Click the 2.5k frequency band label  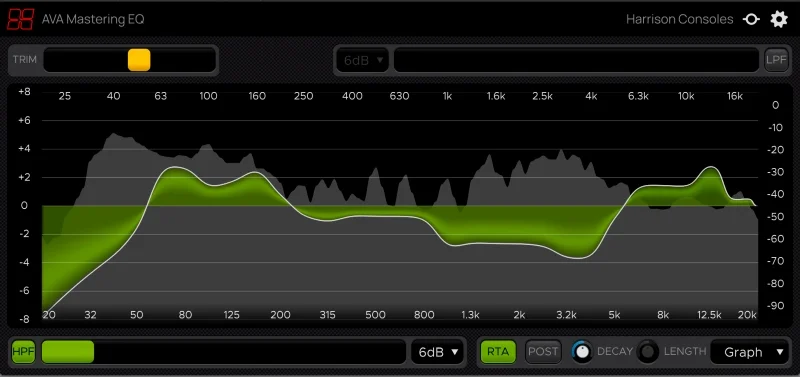(x=542, y=96)
